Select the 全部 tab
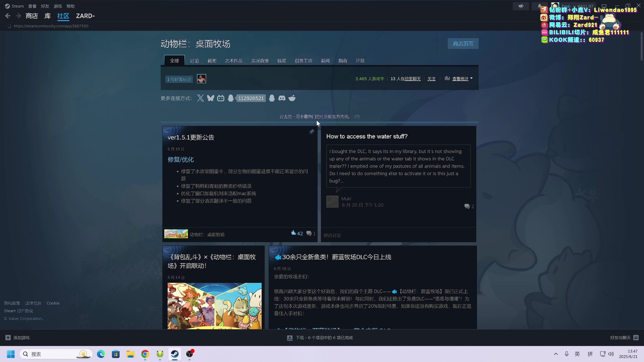This screenshot has height=362, width=644. (x=174, y=61)
